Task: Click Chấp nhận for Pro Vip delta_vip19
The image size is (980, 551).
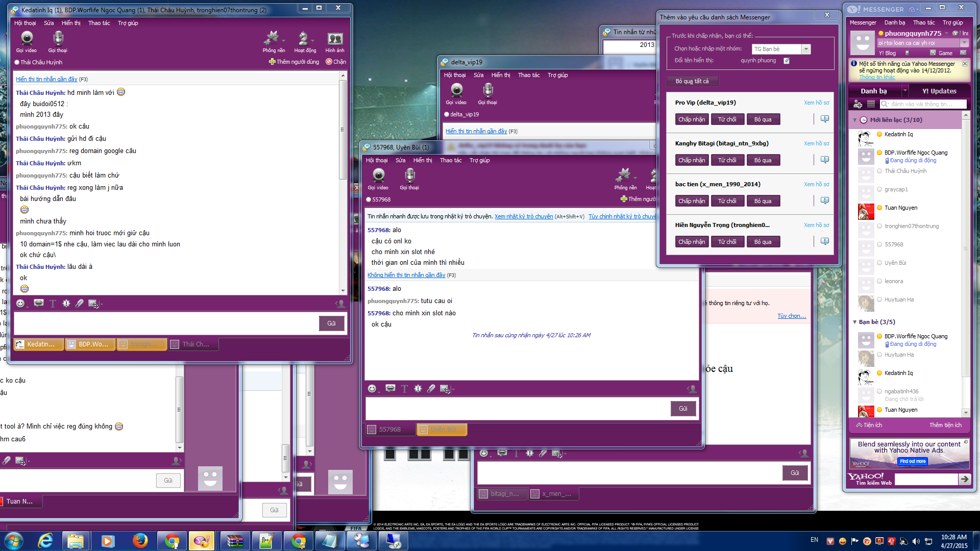Action: coord(692,119)
